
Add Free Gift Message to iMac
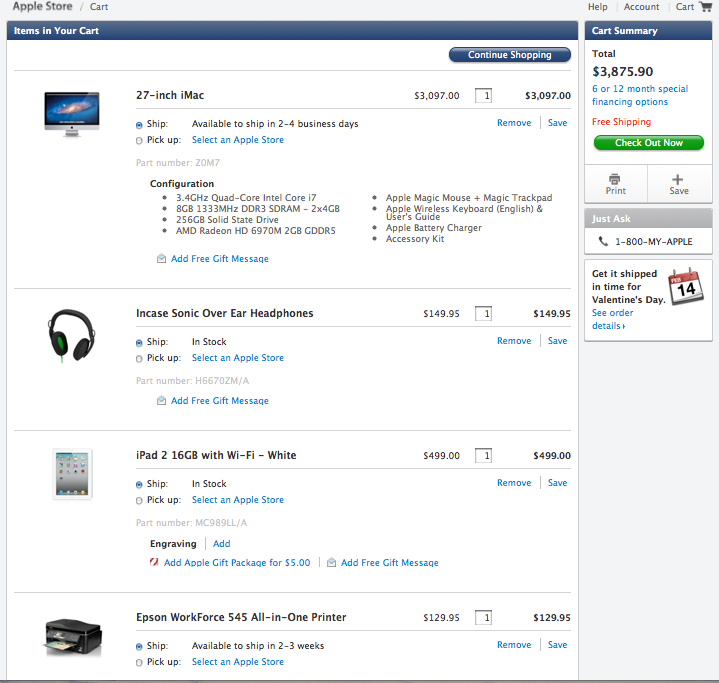point(220,259)
